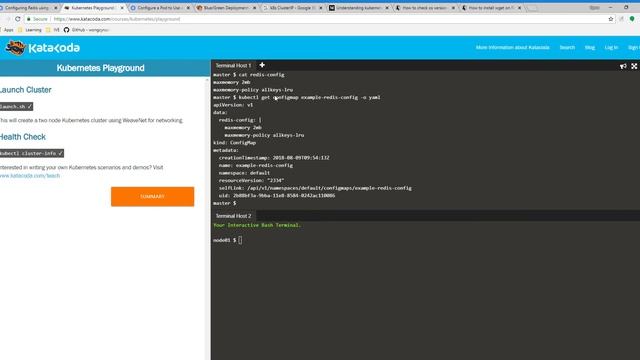The width and height of the screenshot is (640, 360).
Task: Click the 'kind: ConfigMap' terminal line
Action: point(234,142)
